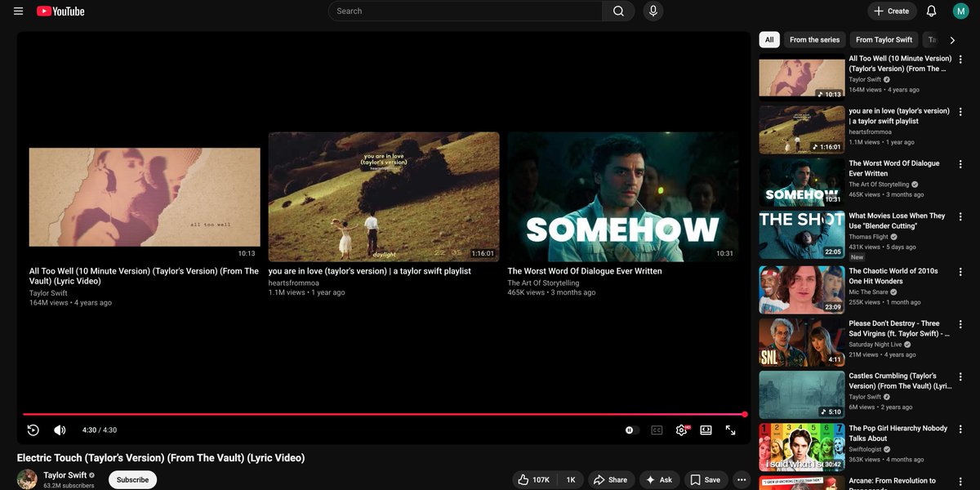Dislike the video

coord(570,480)
